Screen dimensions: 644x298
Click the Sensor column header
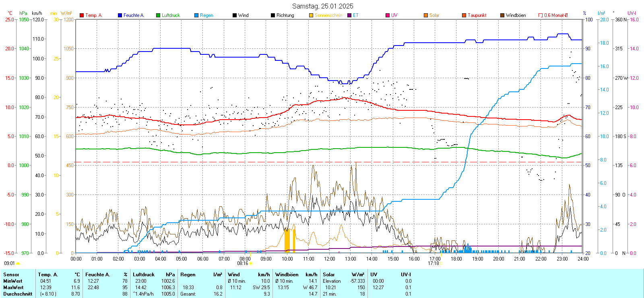click(x=11, y=275)
